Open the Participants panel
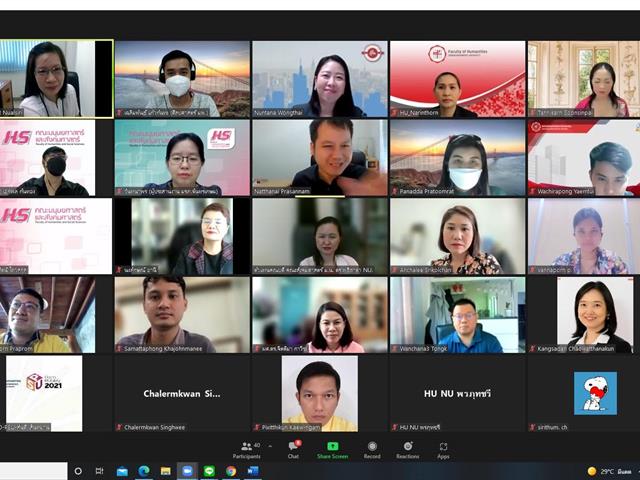The height and width of the screenshot is (480, 640). click(x=247, y=451)
